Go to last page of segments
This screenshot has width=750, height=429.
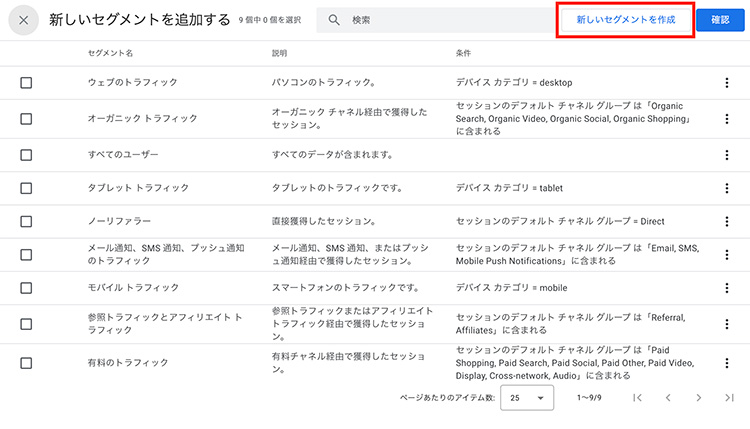tap(729, 397)
